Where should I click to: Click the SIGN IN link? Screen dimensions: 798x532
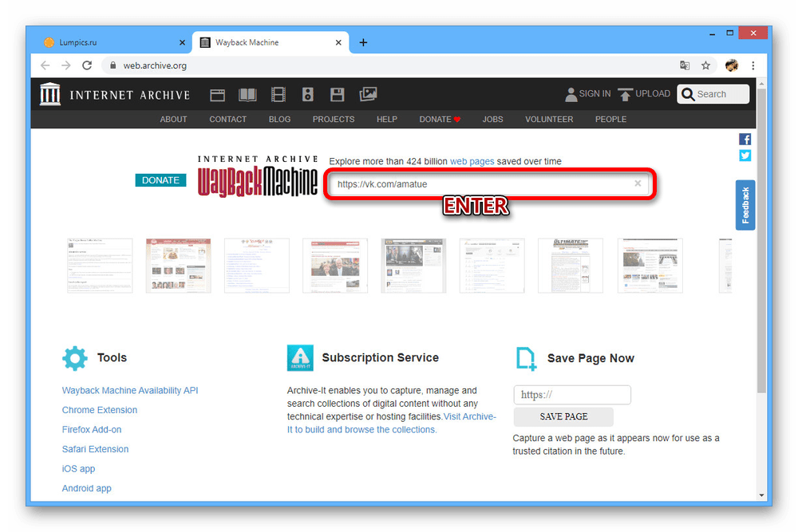595,94
